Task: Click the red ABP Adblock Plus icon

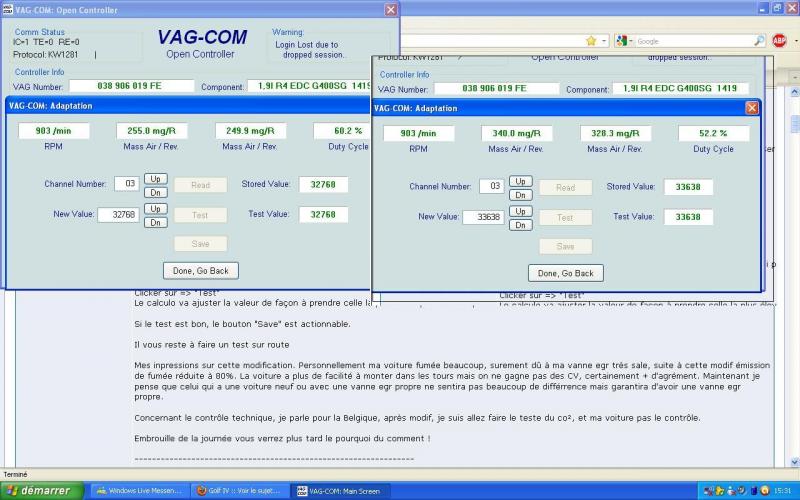Action: pos(779,41)
